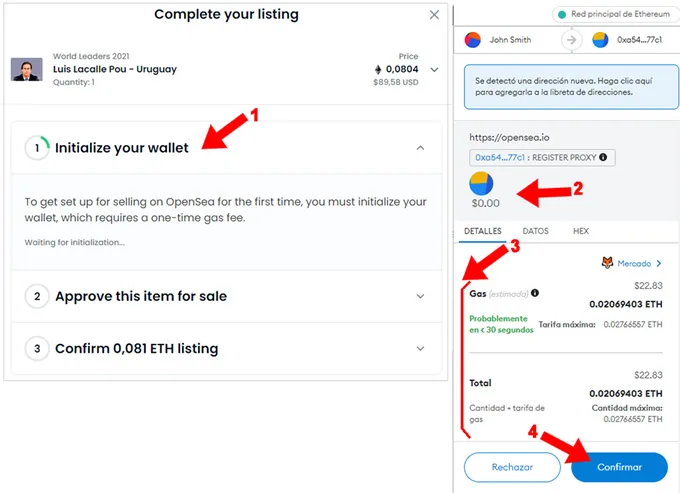Viewport: 680px width, 493px height.
Task: Expand Confirm 0,081 ETH listing step
Action: pos(420,348)
